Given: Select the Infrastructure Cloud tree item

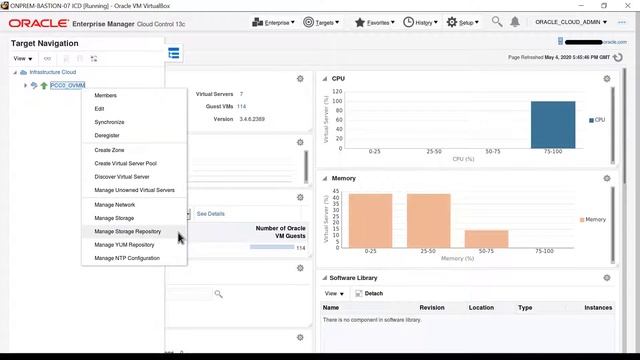Looking at the screenshot, I should tap(53, 72).
